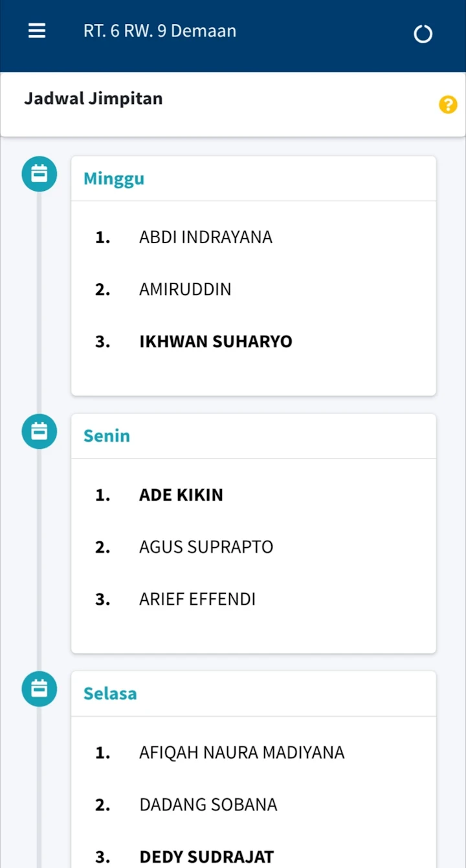The height and width of the screenshot is (868, 466).
Task: Click the loading spinner icon in header
Action: [x=423, y=34]
